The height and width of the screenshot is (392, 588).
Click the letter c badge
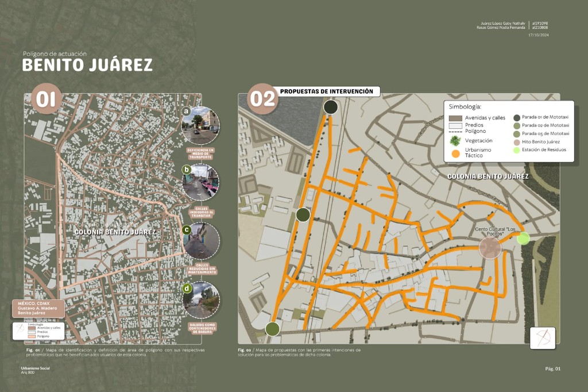pyautogui.click(x=187, y=230)
